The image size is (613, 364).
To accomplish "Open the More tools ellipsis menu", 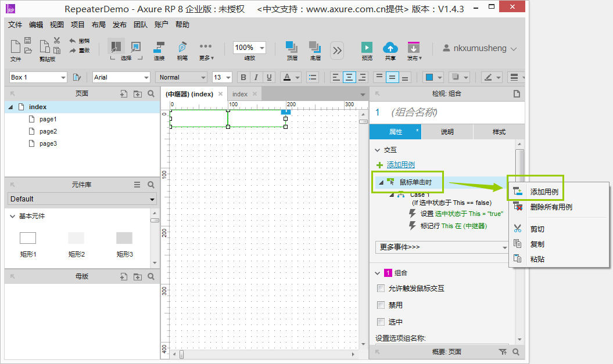I will click(x=206, y=46).
